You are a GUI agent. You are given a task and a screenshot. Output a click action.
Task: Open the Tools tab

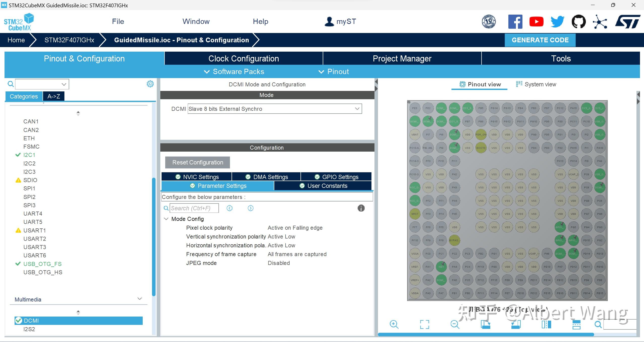pyautogui.click(x=561, y=58)
